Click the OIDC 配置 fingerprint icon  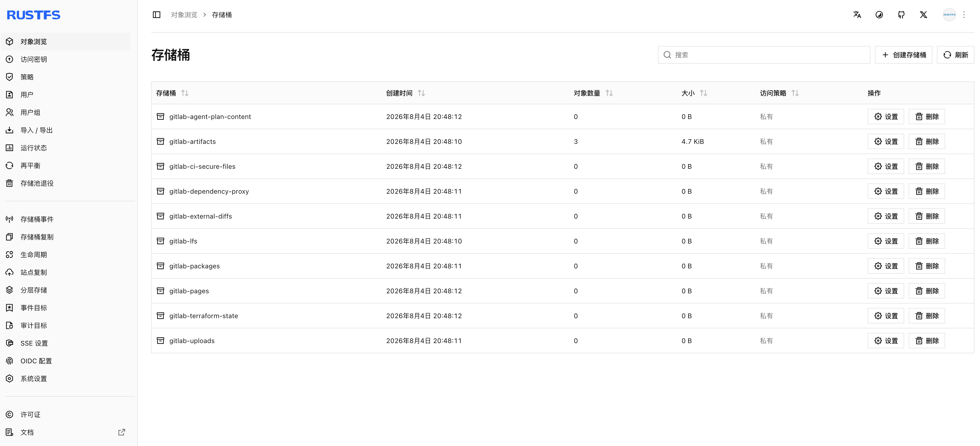click(x=9, y=361)
